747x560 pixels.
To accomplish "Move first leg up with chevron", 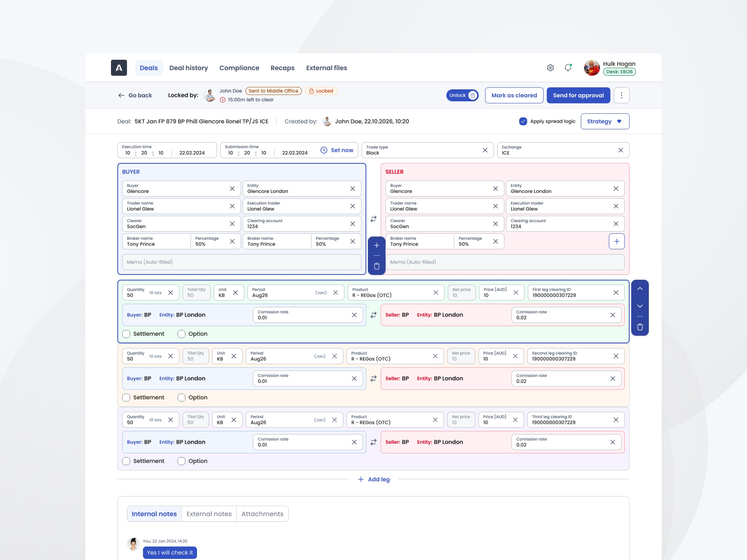I will coord(640,289).
